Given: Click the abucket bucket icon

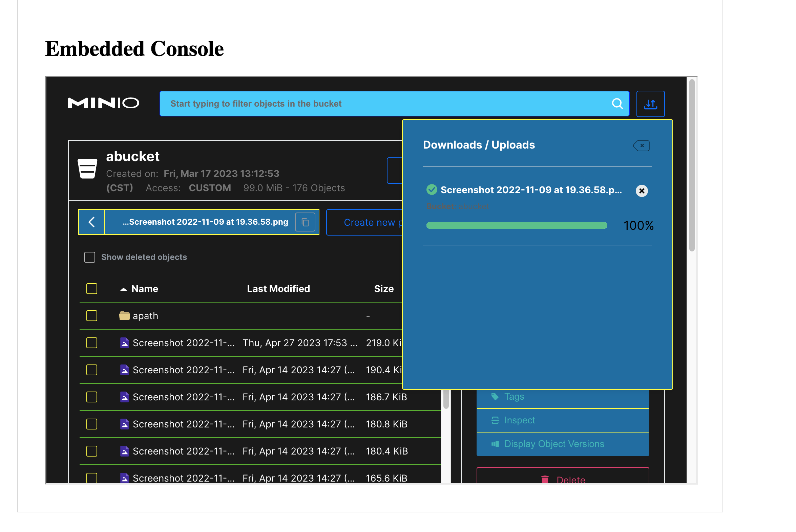Looking at the screenshot, I should tap(87, 168).
